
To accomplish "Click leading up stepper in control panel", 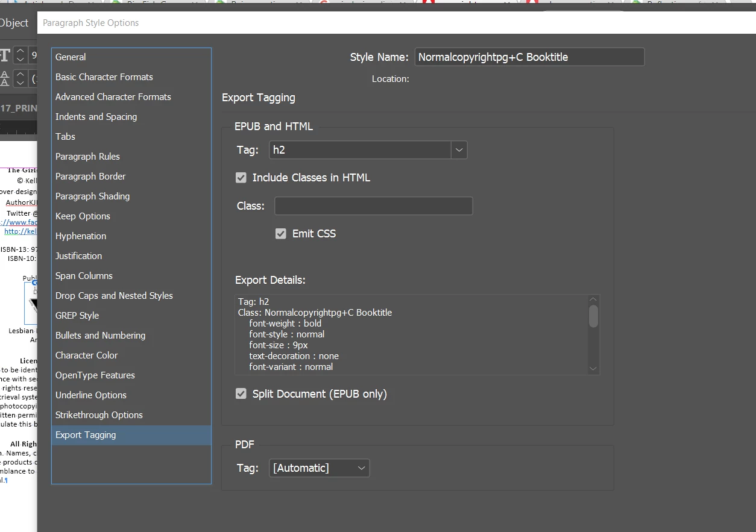I will [20, 75].
